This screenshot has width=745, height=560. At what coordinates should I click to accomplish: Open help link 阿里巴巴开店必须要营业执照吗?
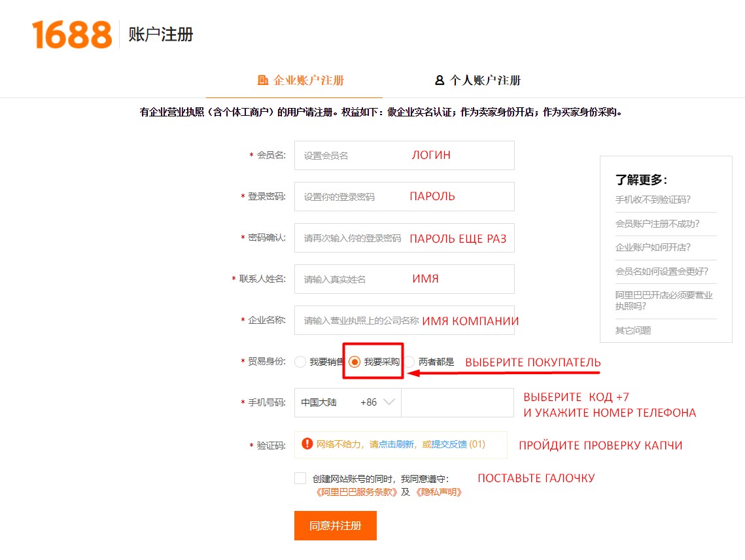665,300
